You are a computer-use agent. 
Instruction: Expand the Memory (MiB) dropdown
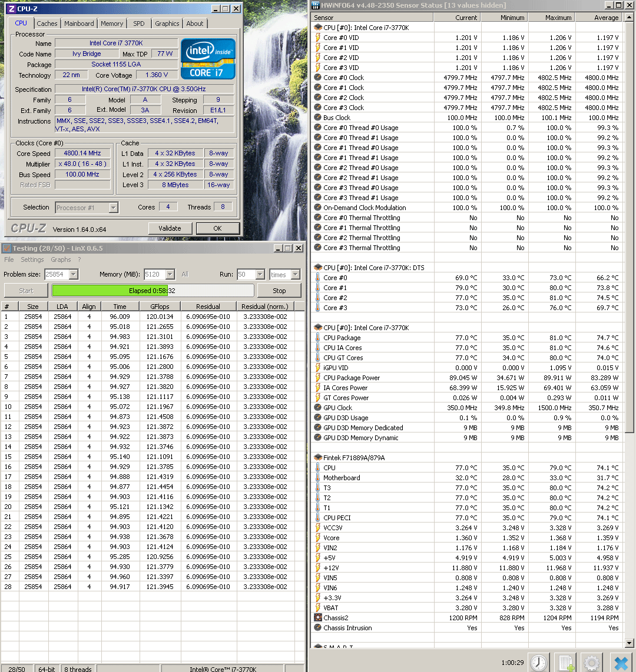[x=170, y=274]
